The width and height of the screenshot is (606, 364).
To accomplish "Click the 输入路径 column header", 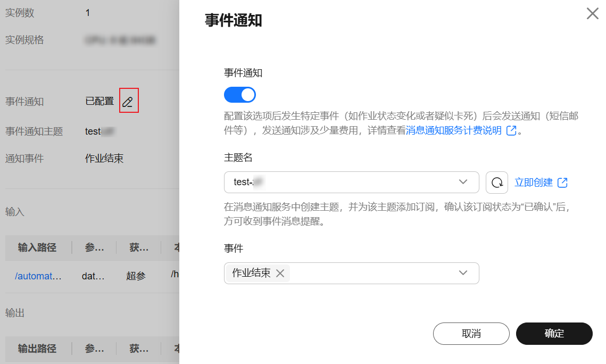I will tap(37, 247).
